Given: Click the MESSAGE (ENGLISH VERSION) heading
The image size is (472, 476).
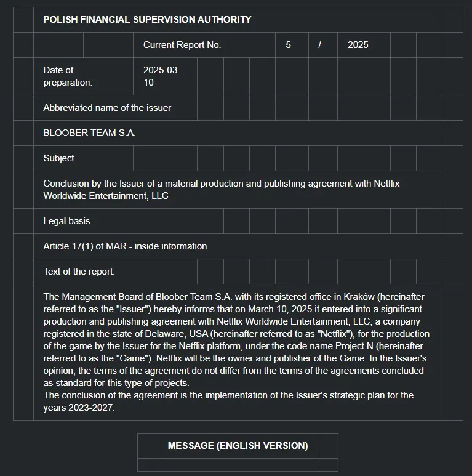Looking at the screenshot, I should (x=238, y=446).
